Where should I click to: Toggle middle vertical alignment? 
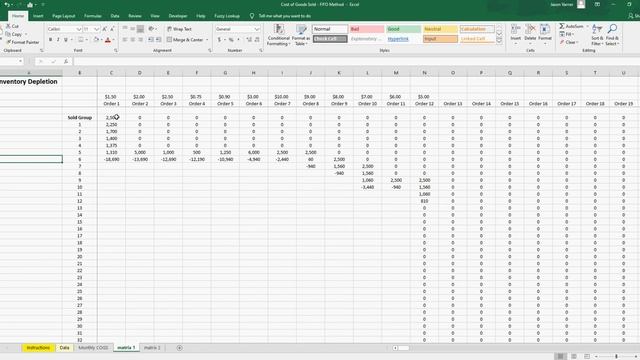133,29
